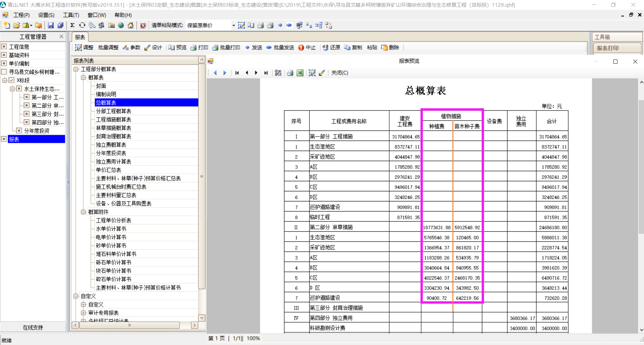The width and height of the screenshot is (644, 345).
Task: Expand the 审计专用报表 tree node
Action: [83, 313]
